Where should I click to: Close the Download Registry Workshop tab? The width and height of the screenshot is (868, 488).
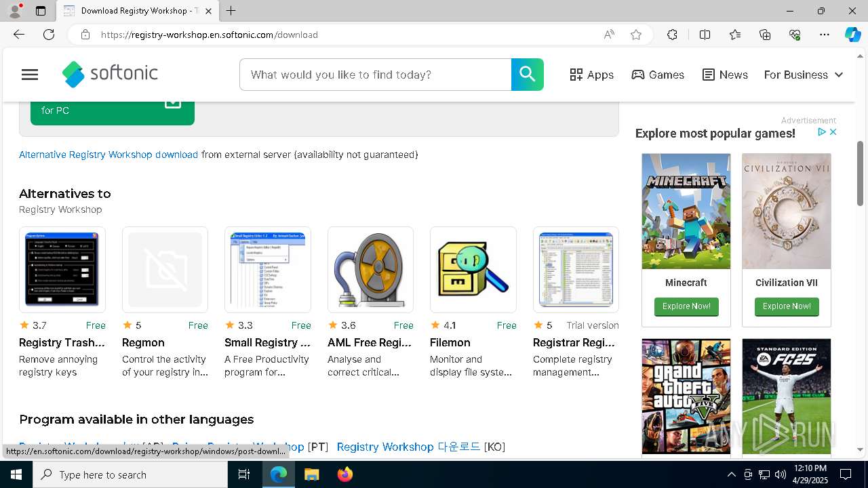(209, 11)
